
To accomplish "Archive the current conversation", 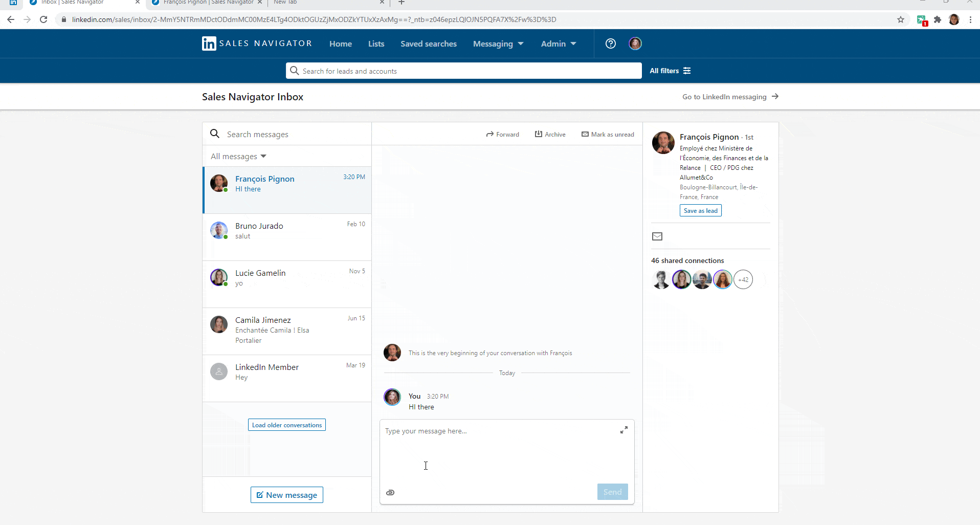I will point(550,134).
